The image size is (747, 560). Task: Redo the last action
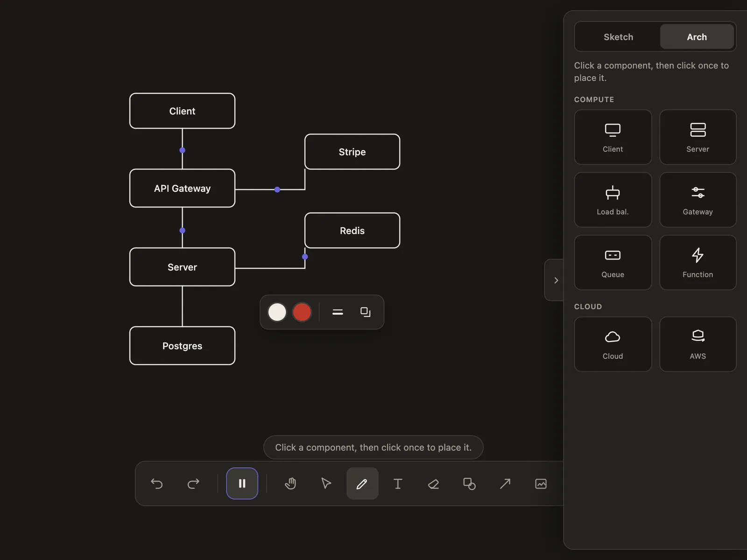coord(193,483)
